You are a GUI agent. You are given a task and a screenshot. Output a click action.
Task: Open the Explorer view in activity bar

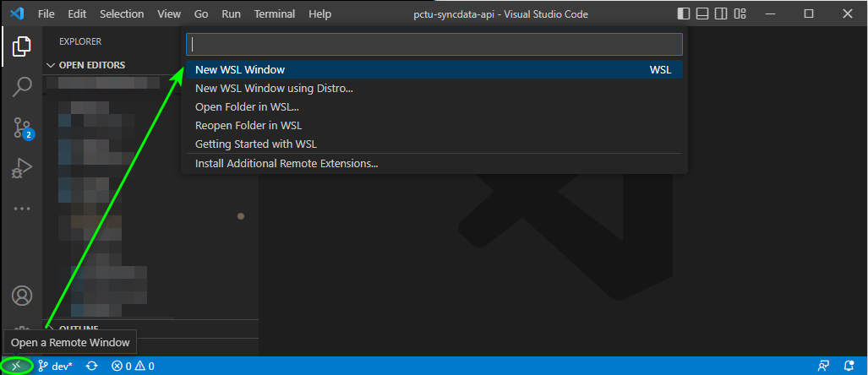[22, 46]
